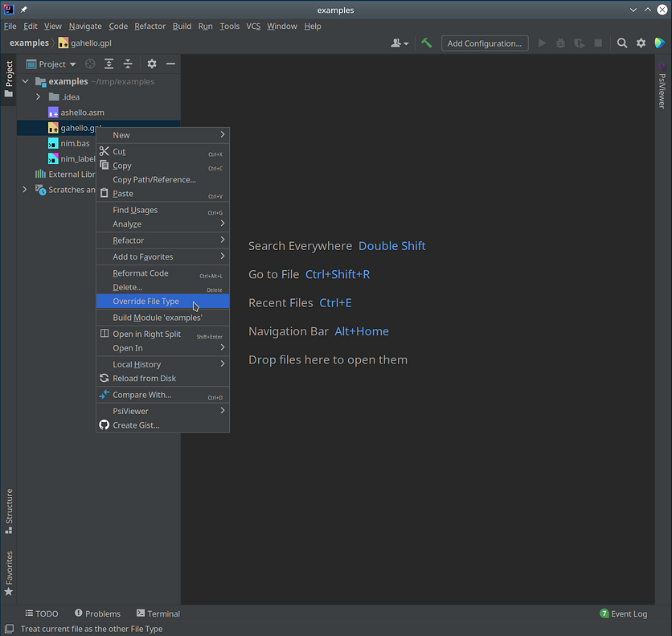Build the project using the hammer icon
This screenshot has width=672, height=636.
click(x=427, y=43)
